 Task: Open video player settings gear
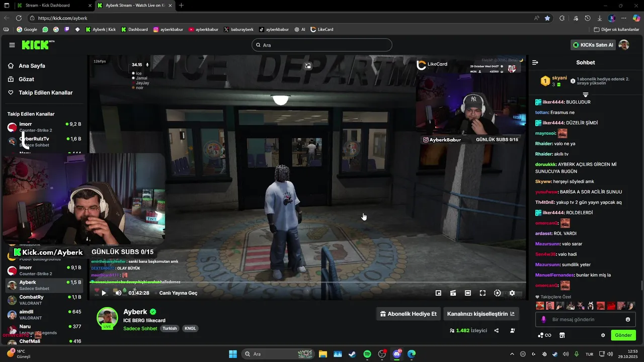coord(512,293)
